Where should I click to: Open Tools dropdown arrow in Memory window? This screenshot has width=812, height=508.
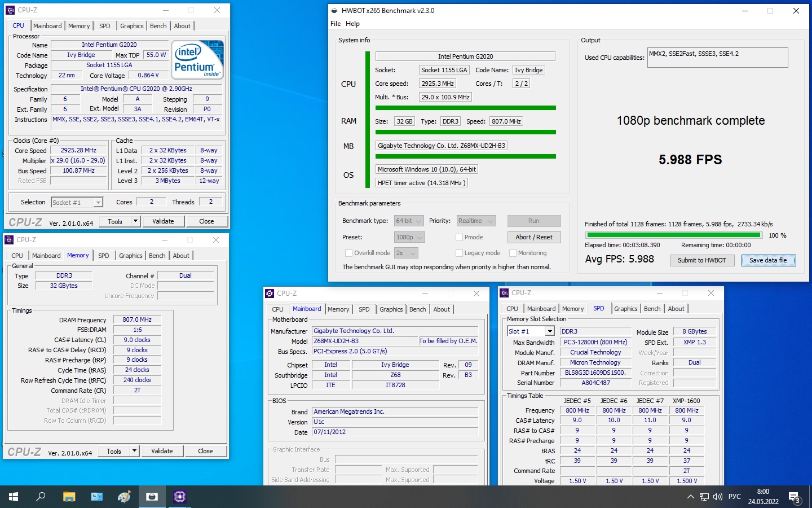click(134, 451)
